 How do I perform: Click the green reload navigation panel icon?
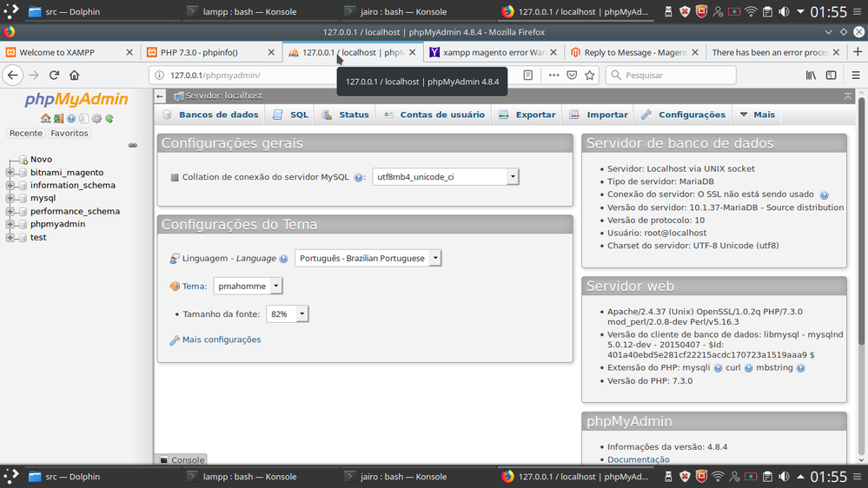point(109,119)
